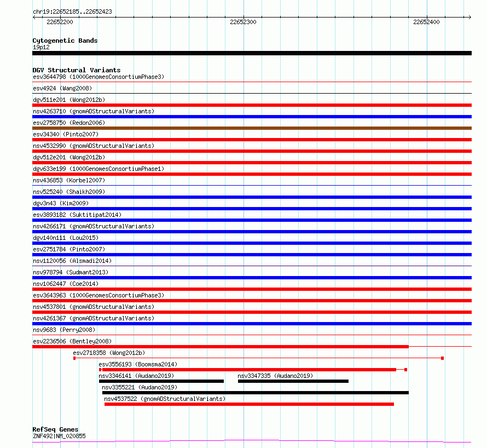Click esv2718358 (Wong2012b) label
Image resolution: width=487 pixels, height=448 pixels.
(109, 353)
